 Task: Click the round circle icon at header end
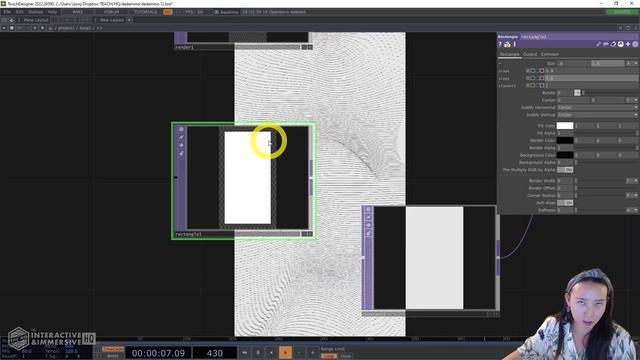[x=635, y=44]
